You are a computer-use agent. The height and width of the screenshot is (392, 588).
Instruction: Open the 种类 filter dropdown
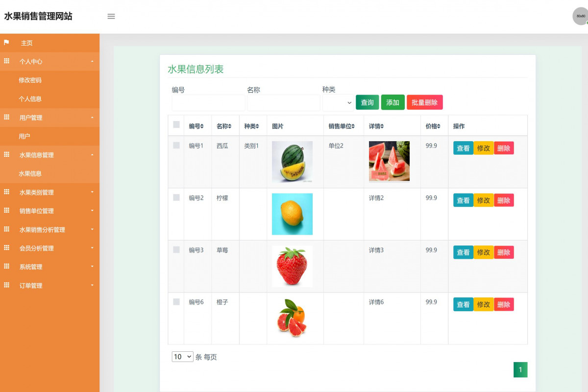[337, 102]
